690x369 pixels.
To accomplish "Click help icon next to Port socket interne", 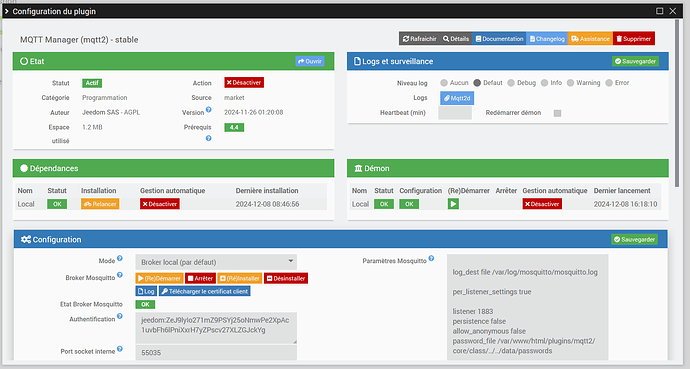I will click(120, 349).
